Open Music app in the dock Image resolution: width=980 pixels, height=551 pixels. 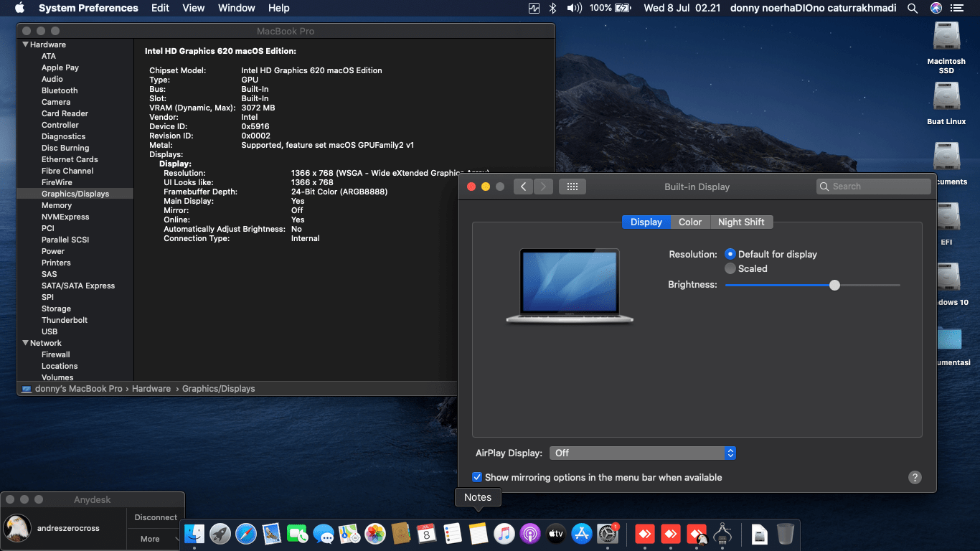pyautogui.click(x=504, y=533)
